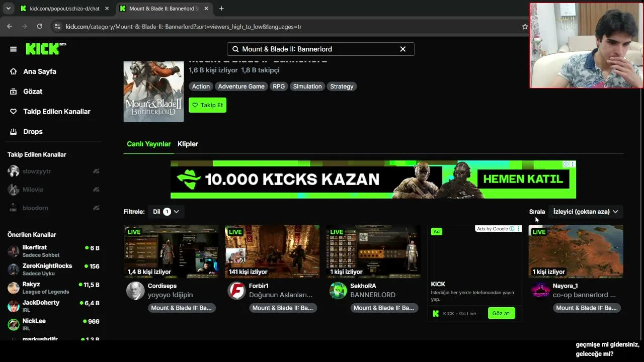Click the category tag under Cordiseps
The image size is (644, 362).
tap(182, 308)
